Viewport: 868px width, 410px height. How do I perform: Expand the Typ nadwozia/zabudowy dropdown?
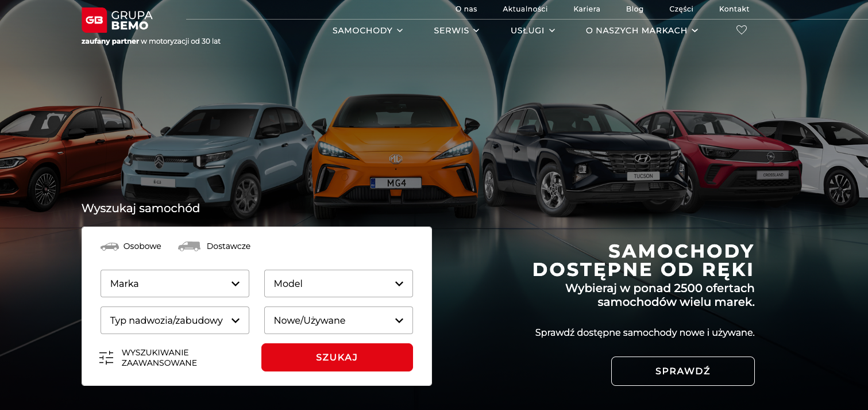(x=175, y=320)
